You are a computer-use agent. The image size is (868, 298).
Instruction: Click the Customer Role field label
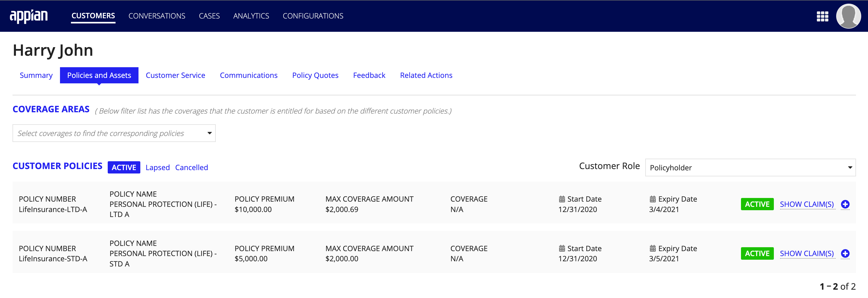pos(609,166)
